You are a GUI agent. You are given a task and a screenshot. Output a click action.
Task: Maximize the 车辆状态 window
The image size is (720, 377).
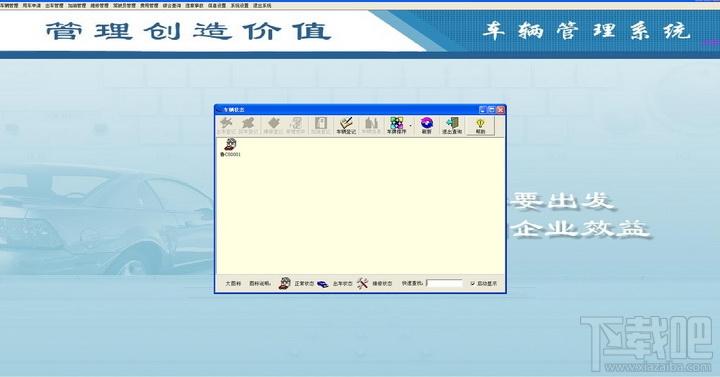tap(491, 110)
